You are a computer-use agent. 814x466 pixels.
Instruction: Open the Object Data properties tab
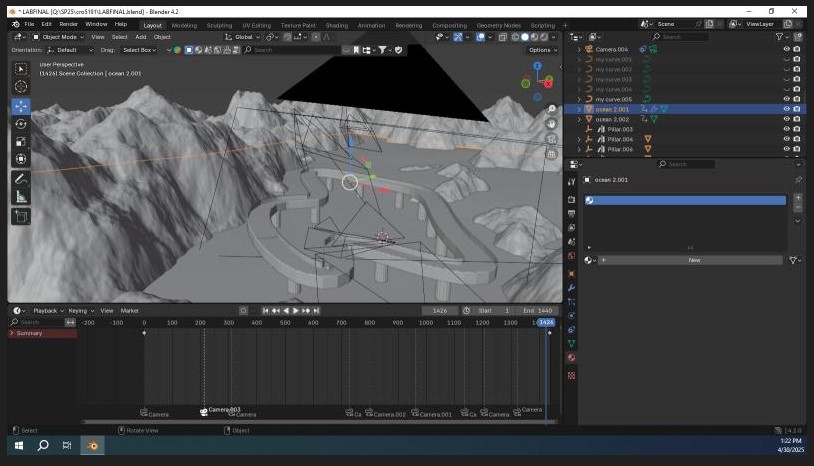coord(572,344)
